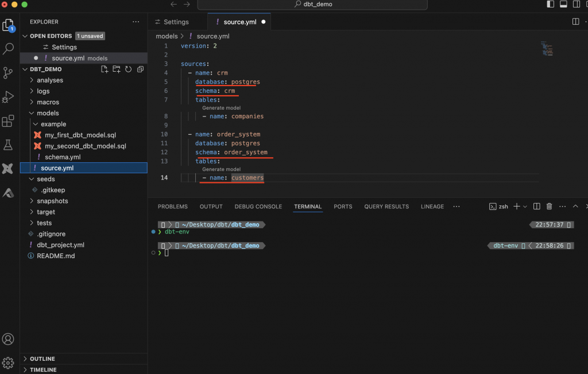Click Generate model above companies
Viewport: 588px width, 374px height.
(221, 108)
